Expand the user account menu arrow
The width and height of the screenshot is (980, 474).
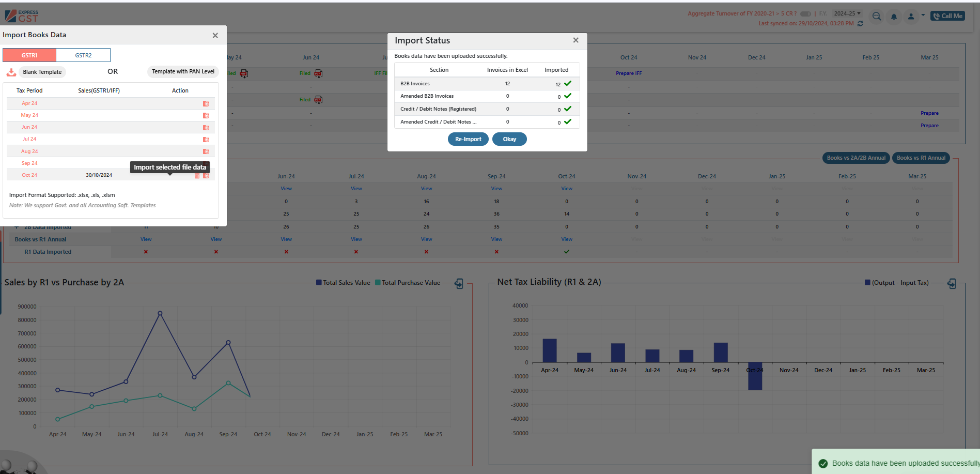[x=923, y=15]
